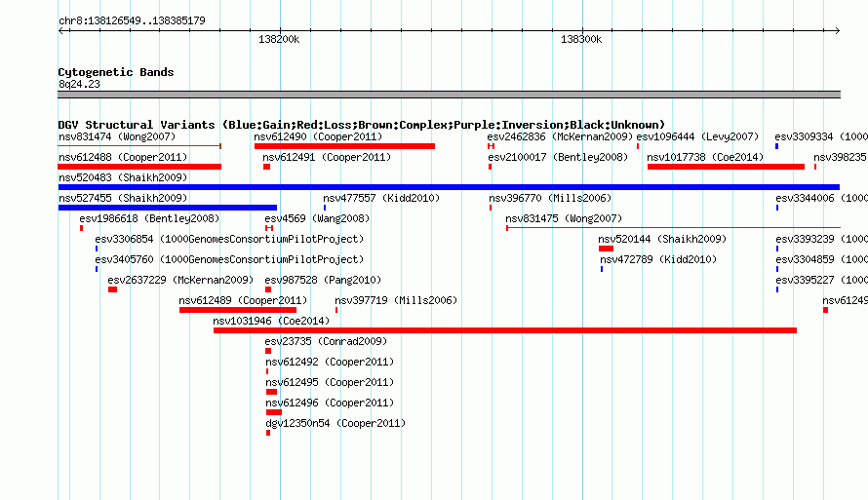The width and height of the screenshot is (868, 500).
Task: Click the nsv612495 (Cooper2011) label
Action: click(x=330, y=382)
